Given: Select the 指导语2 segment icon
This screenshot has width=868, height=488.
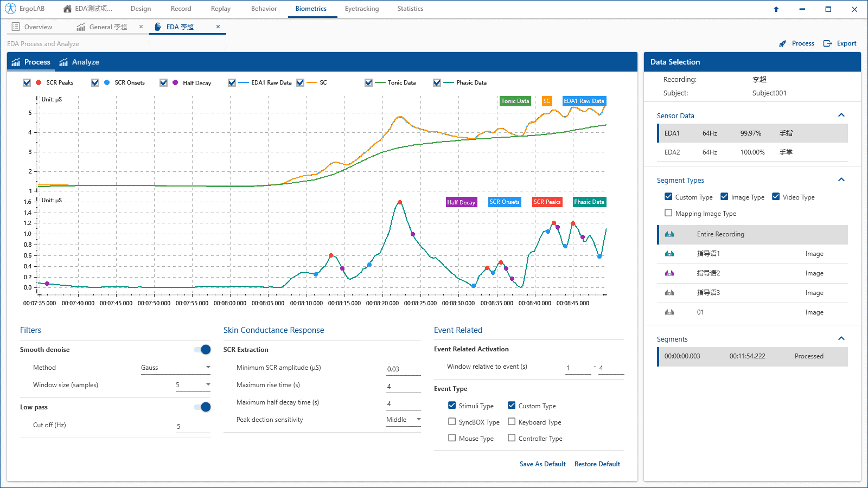Looking at the screenshot, I should (x=669, y=273).
